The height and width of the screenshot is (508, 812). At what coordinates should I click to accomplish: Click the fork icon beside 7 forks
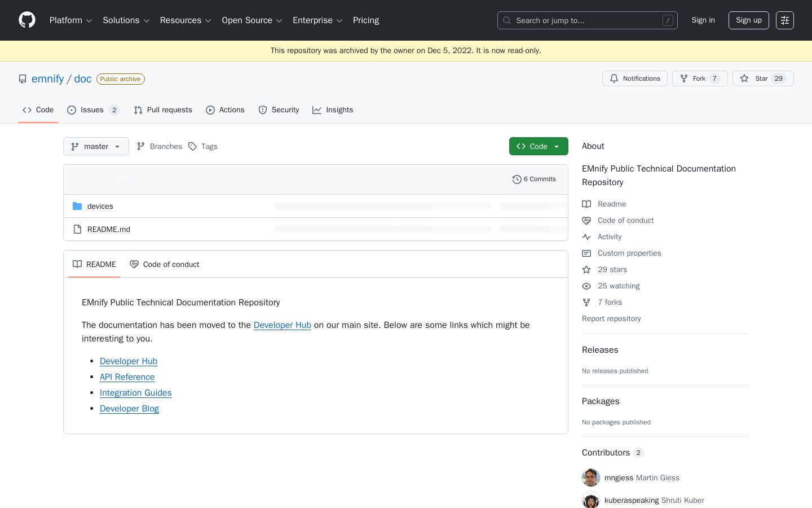coord(586,303)
